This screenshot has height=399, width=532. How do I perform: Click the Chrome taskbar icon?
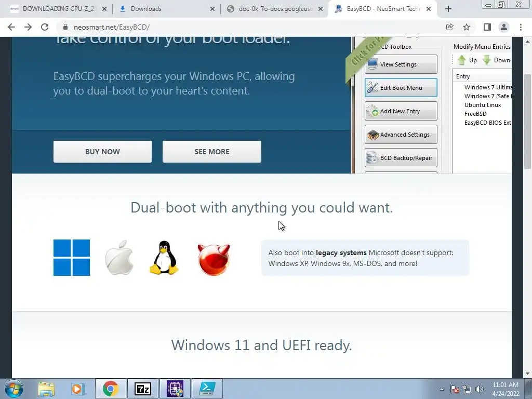[x=110, y=389]
